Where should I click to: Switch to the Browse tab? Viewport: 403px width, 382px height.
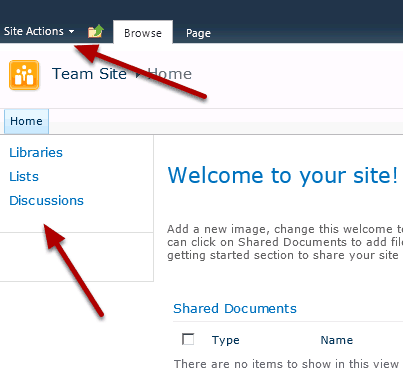coord(143,33)
